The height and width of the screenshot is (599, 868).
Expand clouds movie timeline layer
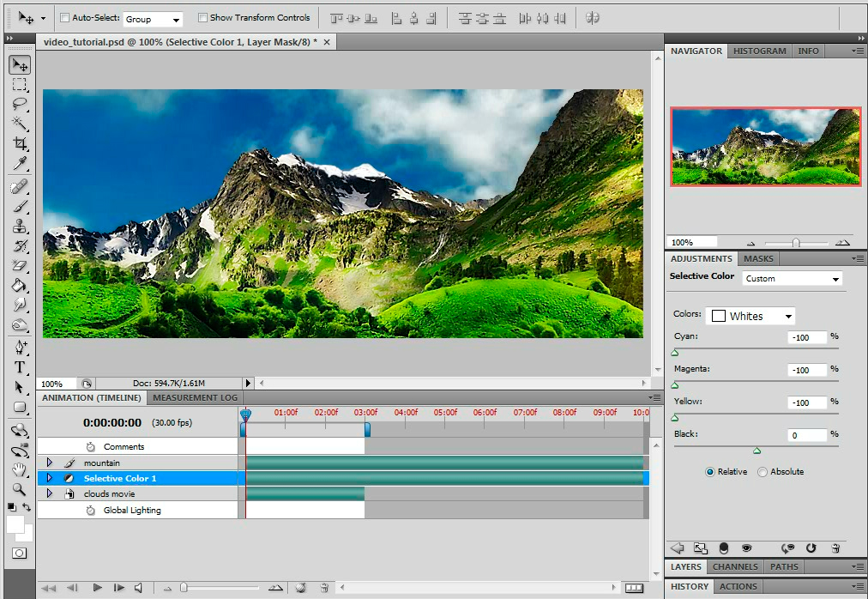coord(49,493)
